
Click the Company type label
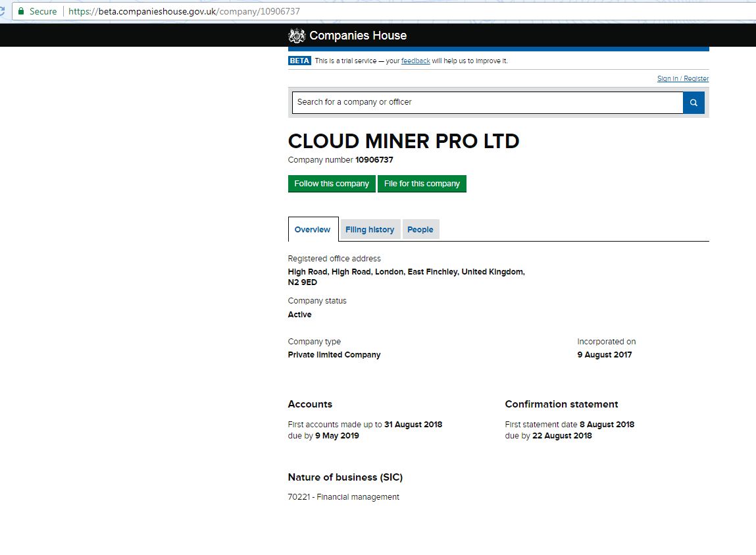[x=314, y=342]
